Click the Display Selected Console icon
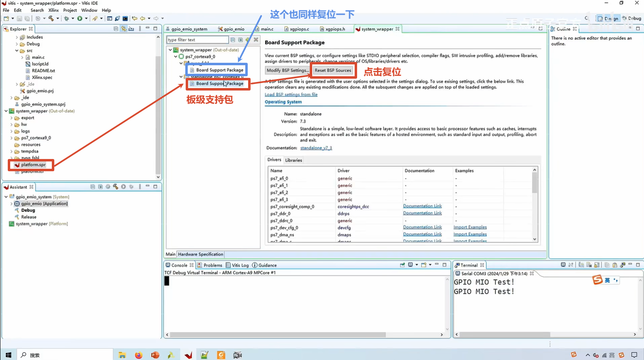This screenshot has width=644, height=360. [x=411, y=265]
